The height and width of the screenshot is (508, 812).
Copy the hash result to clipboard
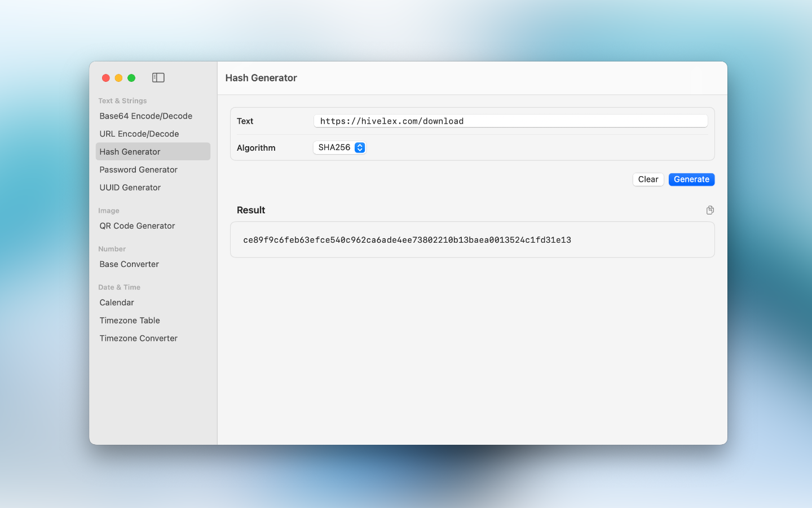click(710, 210)
